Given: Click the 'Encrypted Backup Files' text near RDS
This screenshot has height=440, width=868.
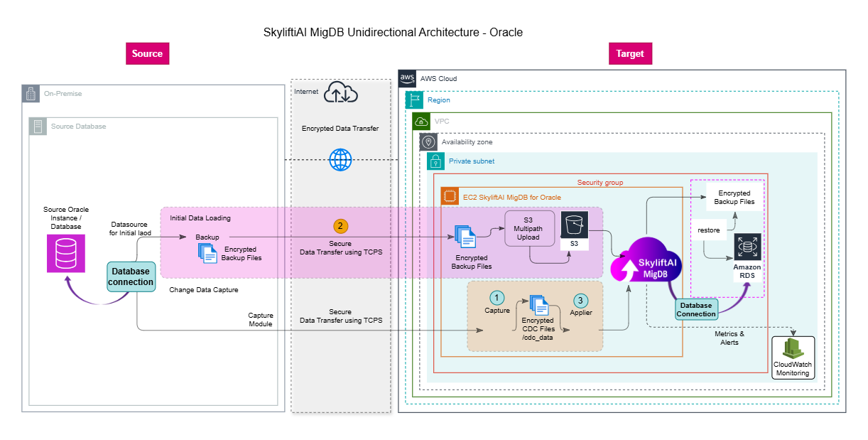Looking at the screenshot, I should point(734,197).
